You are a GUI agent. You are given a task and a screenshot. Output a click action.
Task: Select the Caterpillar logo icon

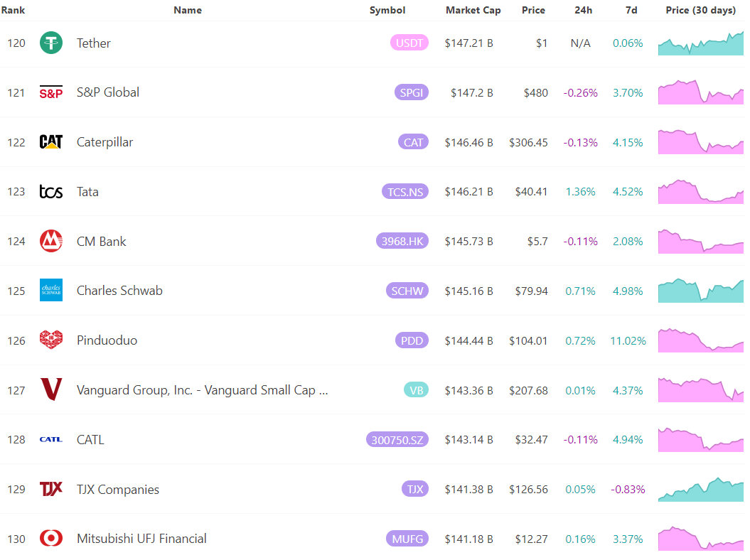[50, 142]
